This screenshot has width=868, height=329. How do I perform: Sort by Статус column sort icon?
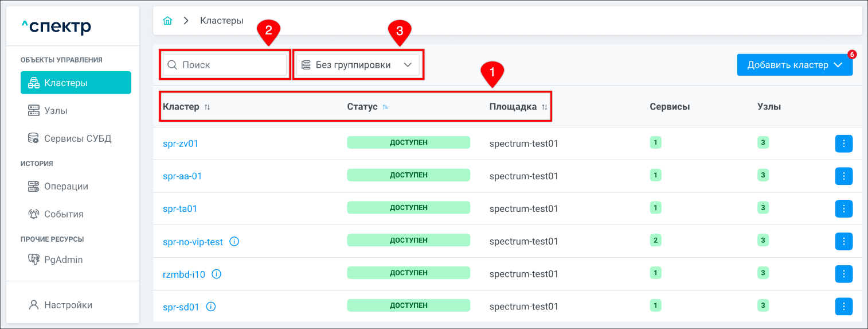(x=385, y=107)
